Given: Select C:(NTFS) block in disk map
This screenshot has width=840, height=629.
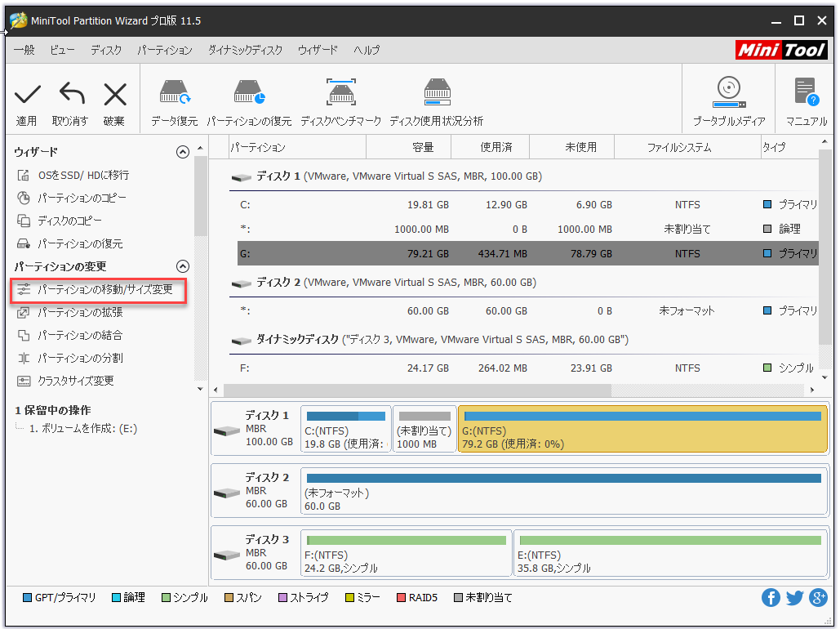Looking at the screenshot, I should coord(345,429).
